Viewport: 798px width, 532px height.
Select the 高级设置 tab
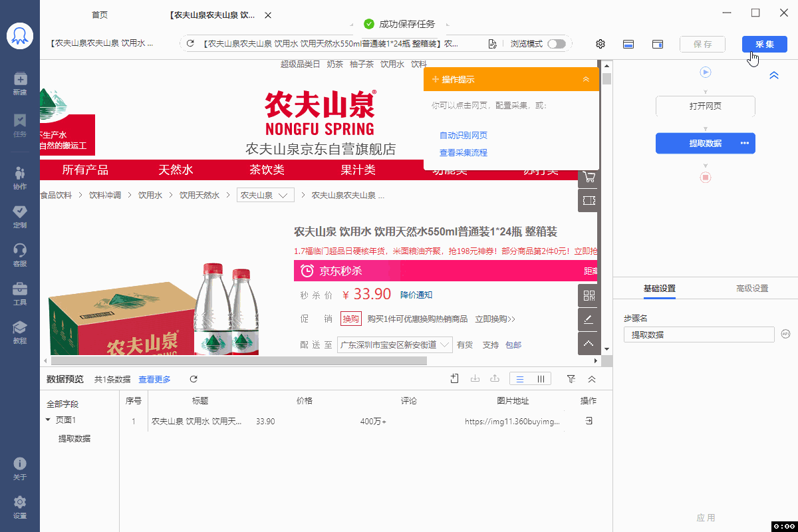752,289
